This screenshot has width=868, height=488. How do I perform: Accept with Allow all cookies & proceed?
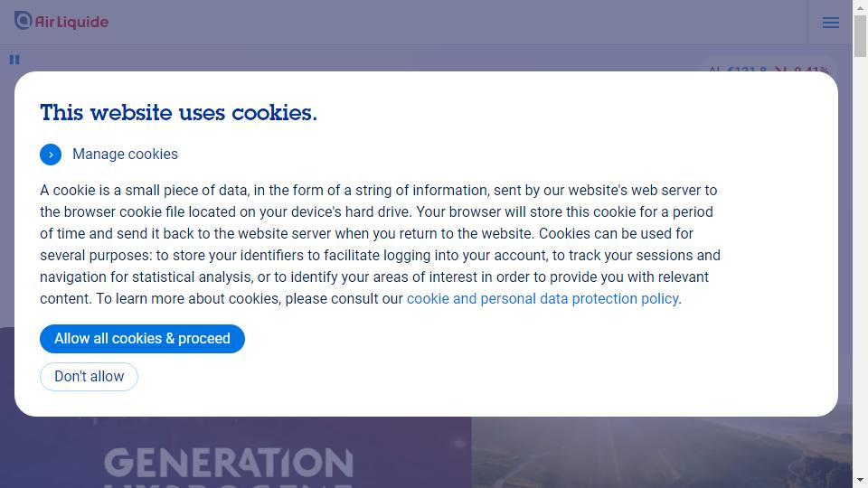pyautogui.click(x=142, y=339)
